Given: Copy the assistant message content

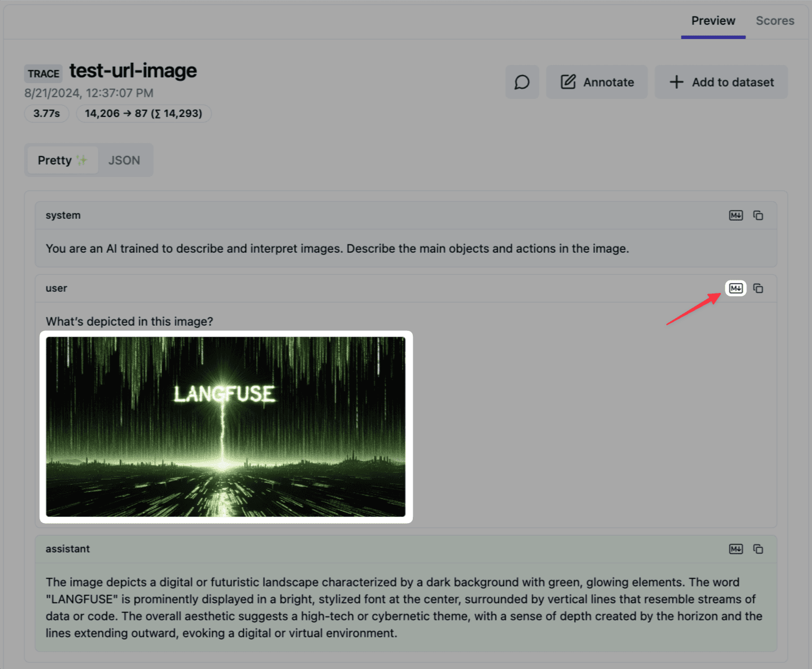Looking at the screenshot, I should 758,549.
